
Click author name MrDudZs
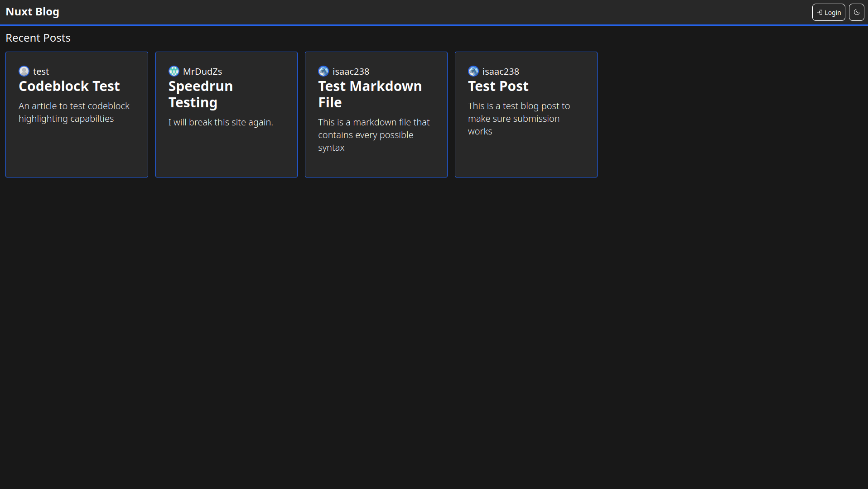coord(203,72)
